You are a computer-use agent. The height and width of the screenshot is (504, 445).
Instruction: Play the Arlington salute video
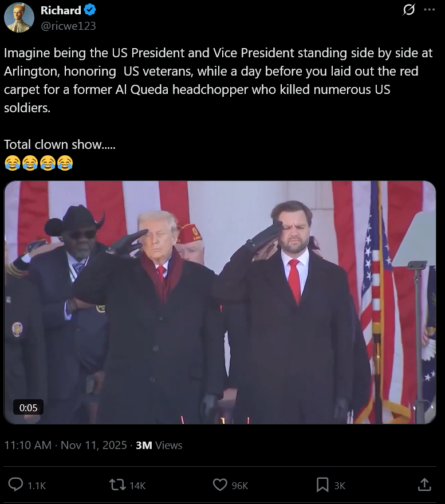click(x=220, y=302)
